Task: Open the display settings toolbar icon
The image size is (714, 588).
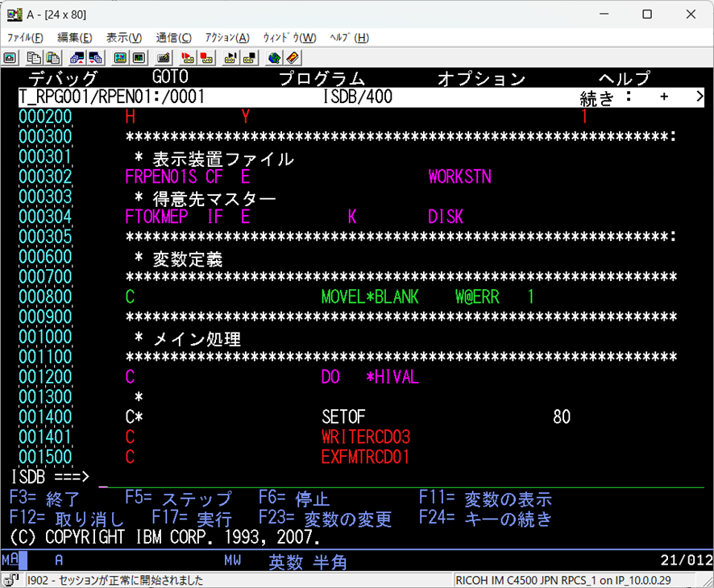Action: 120,58
